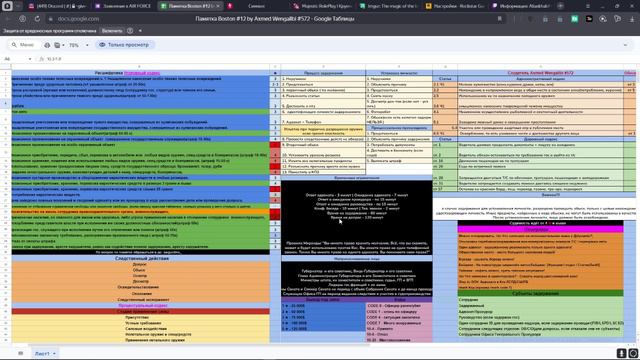This screenshot has height=360, width=640.
Task: Select the Следственные действия header cell
Action: click(141, 258)
